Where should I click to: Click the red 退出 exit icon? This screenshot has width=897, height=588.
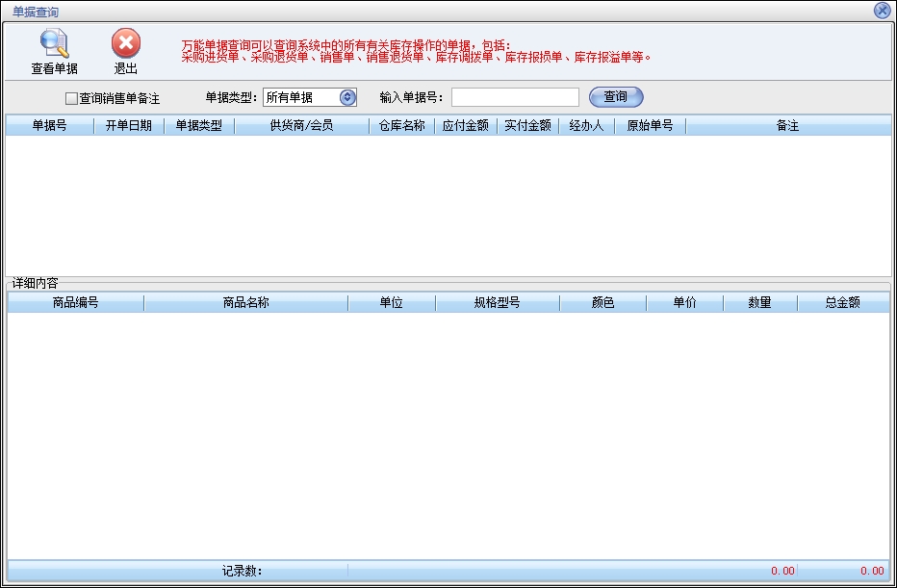click(x=125, y=44)
